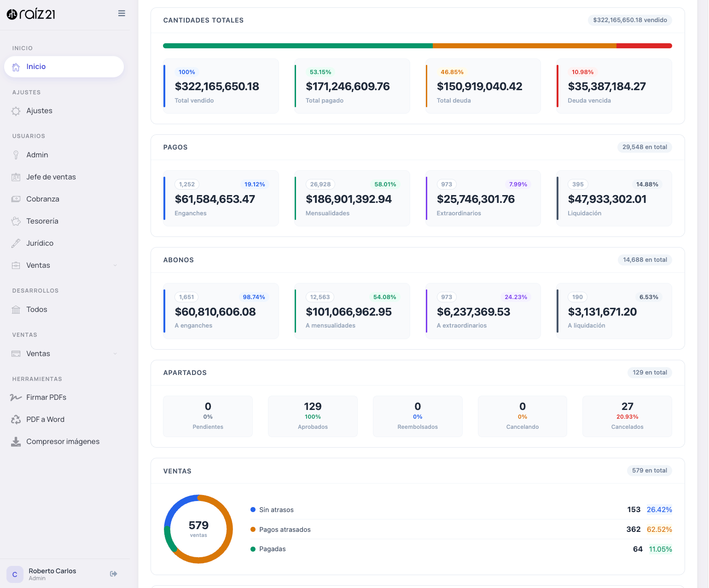Viewport: 709px width, 588px height.
Task: Click the raíz21 logo
Action: tap(30, 13)
